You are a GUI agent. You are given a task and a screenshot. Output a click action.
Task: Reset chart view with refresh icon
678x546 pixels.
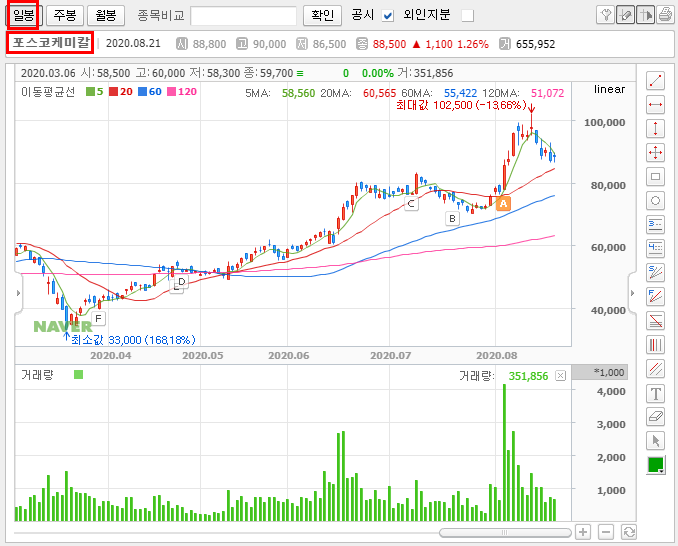click(629, 532)
